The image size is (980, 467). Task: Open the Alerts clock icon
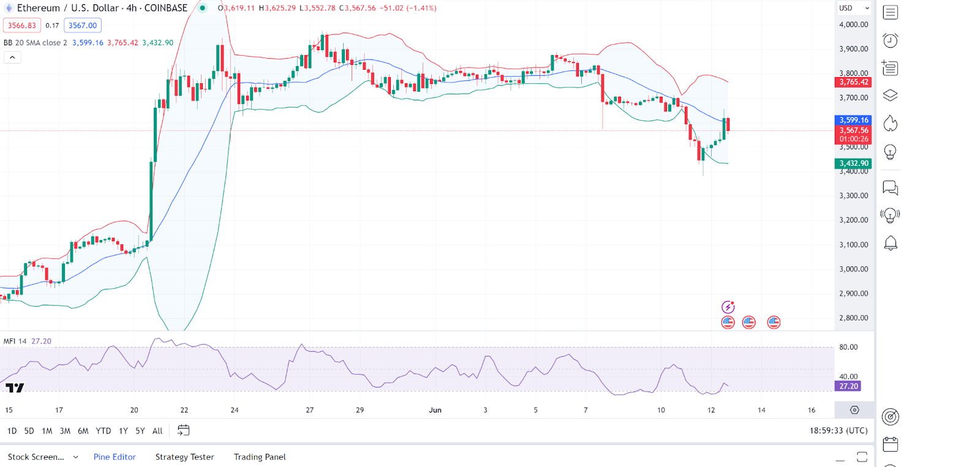[x=890, y=40]
